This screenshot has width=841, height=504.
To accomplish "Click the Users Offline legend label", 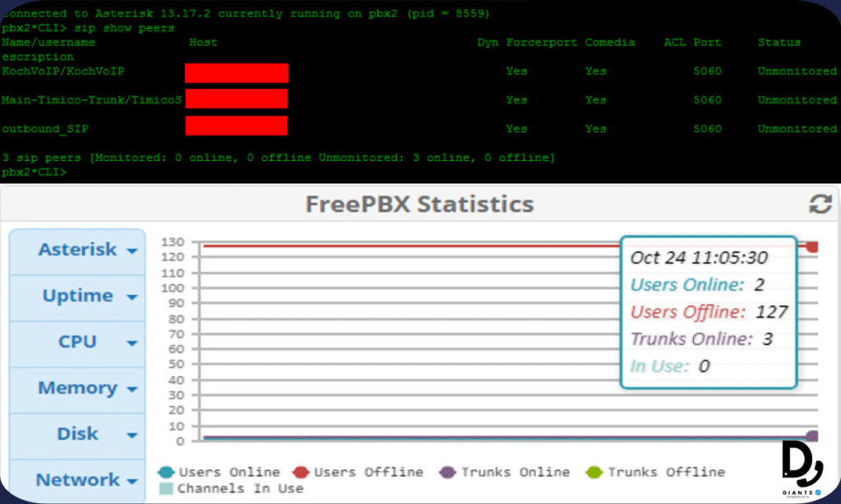I will (369, 472).
